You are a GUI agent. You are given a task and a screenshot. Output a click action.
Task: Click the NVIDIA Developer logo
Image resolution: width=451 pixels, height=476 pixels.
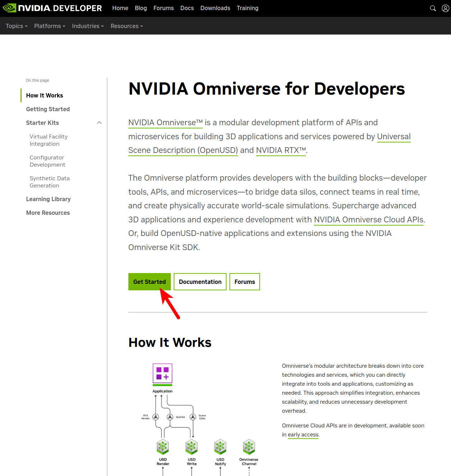point(52,8)
